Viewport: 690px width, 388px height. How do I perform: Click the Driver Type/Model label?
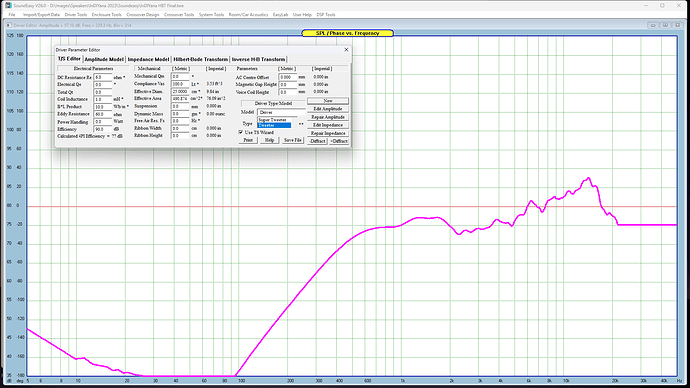pos(273,103)
